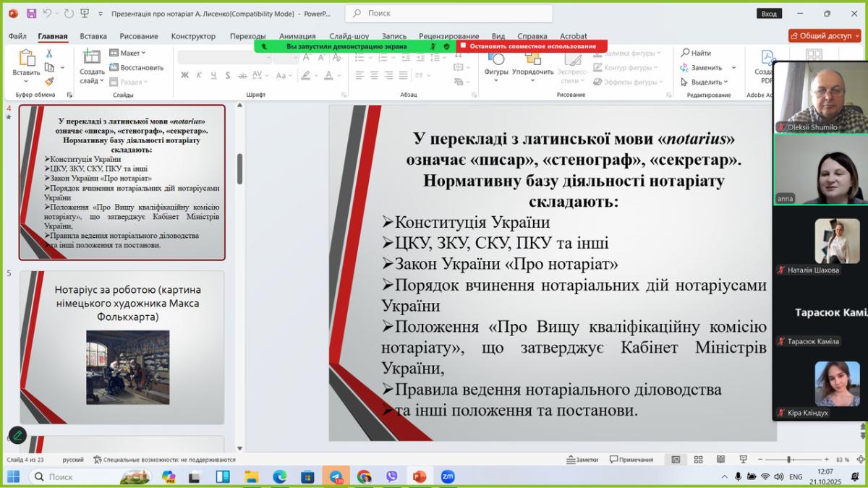868x488 pixels.
Task: Open the Вставка ribbon tab
Action: coord(93,36)
